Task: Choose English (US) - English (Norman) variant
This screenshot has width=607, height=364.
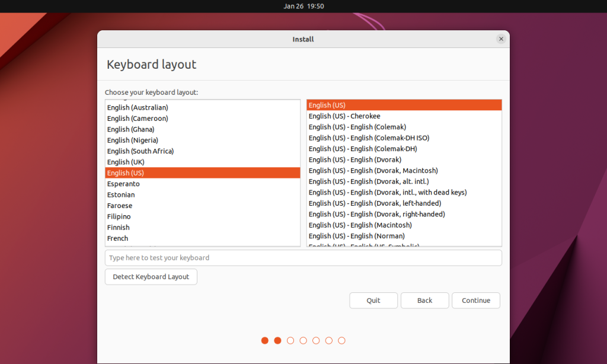Action: pos(357,235)
